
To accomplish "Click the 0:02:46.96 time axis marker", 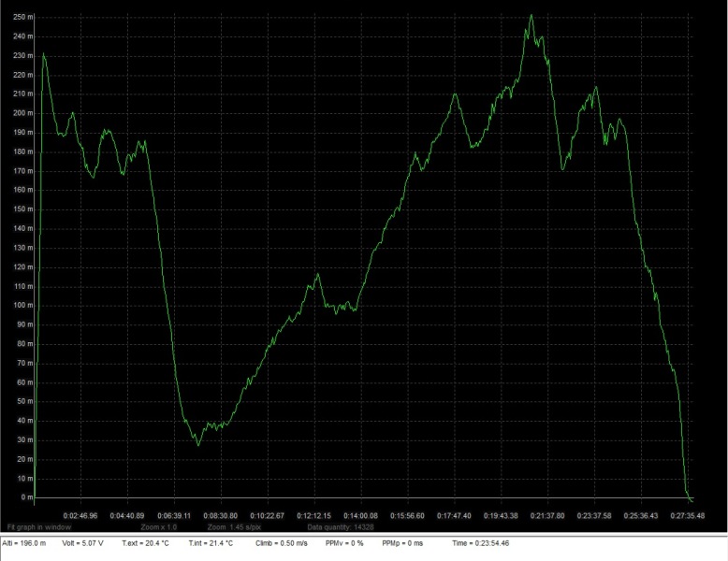I will (80, 515).
